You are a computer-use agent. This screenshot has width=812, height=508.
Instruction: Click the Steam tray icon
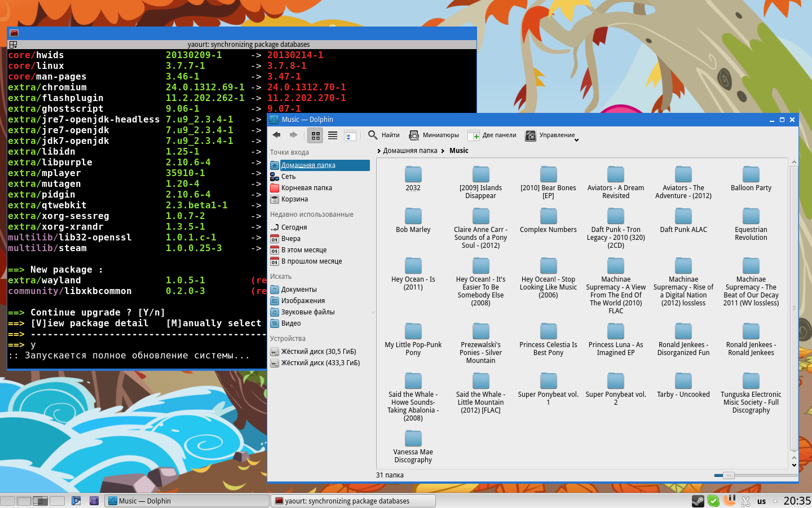click(698, 501)
